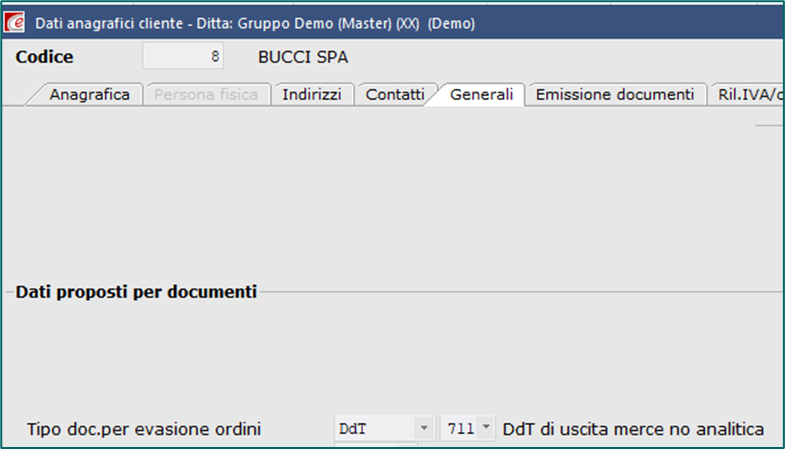Screen dimensions: 785x449
Task: Click inside the DdT combo box text
Action: (x=374, y=428)
